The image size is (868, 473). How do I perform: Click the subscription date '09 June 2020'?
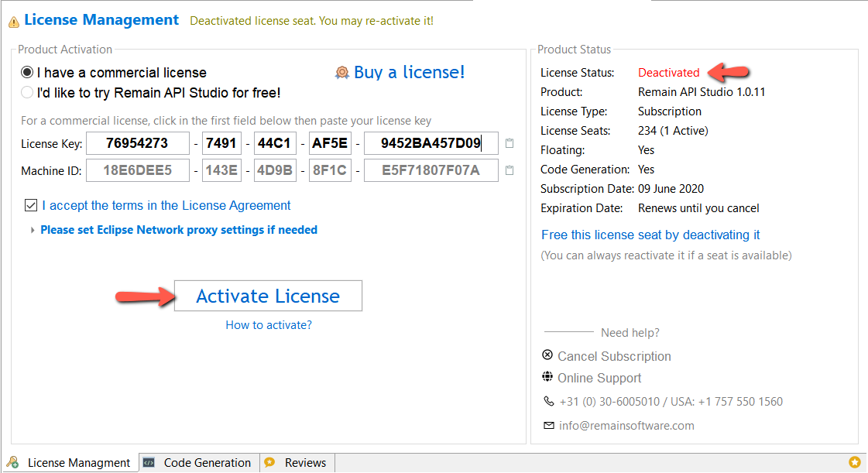(x=671, y=189)
